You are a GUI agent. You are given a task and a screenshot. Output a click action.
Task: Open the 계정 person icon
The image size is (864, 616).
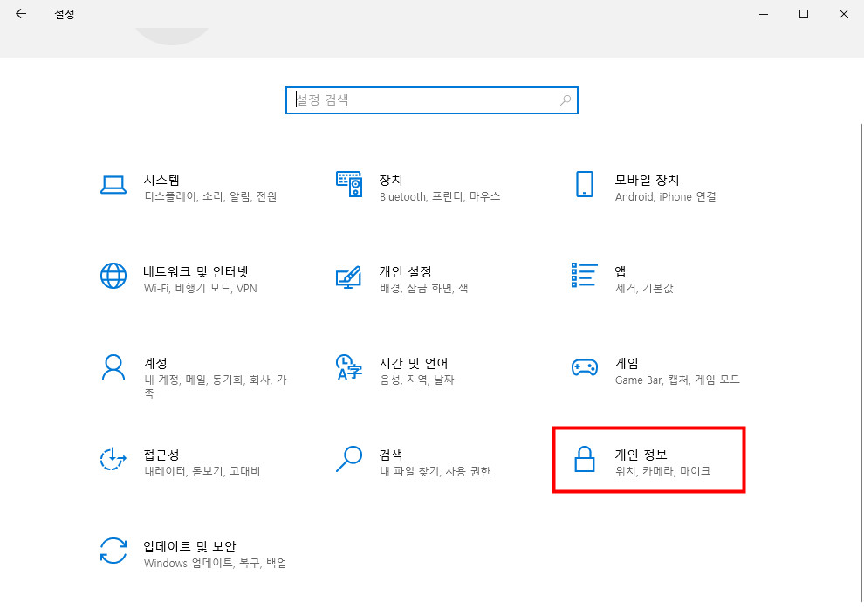click(113, 367)
